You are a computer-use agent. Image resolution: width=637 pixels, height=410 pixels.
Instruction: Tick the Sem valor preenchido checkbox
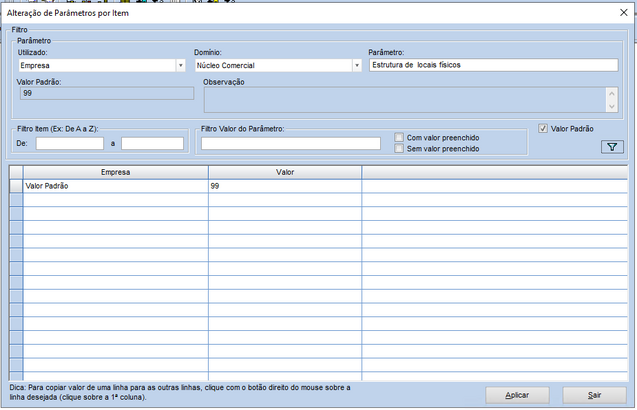pyautogui.click(x=400, y=148)
